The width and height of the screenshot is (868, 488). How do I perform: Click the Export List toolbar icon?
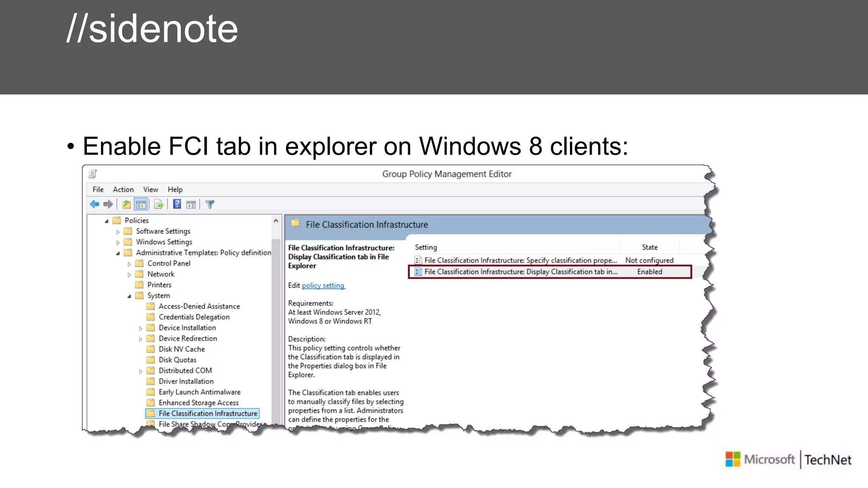[159, 205]
